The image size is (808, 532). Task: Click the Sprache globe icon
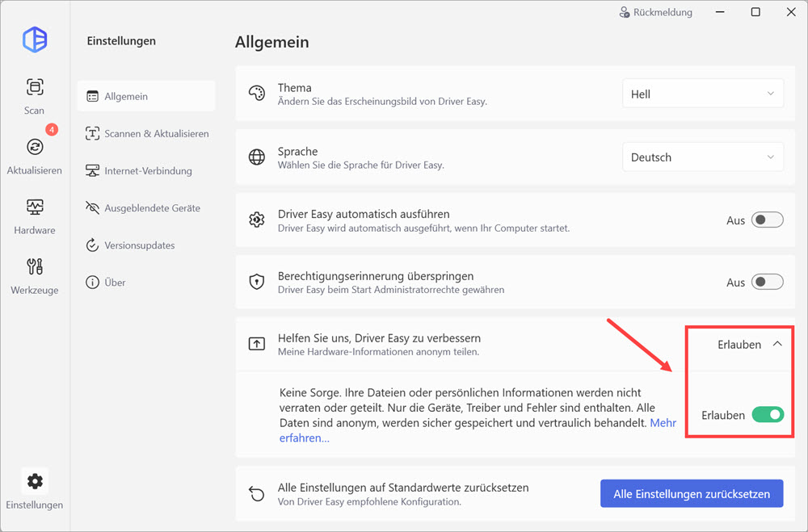click(257, 157)
